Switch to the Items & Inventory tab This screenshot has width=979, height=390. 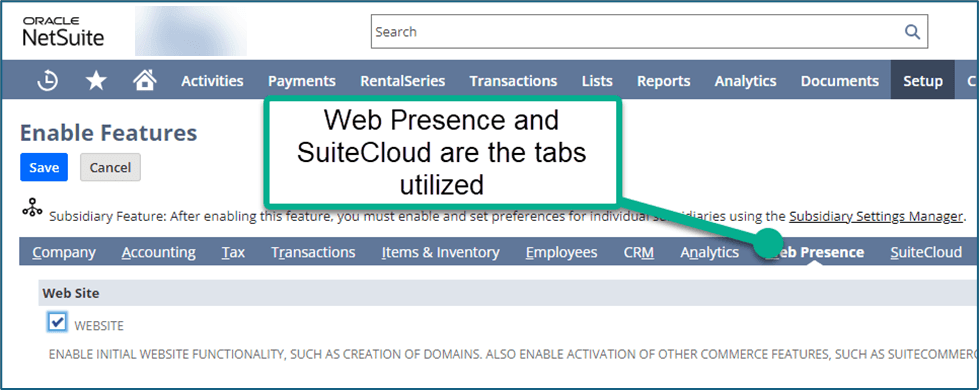coord(441,252)
